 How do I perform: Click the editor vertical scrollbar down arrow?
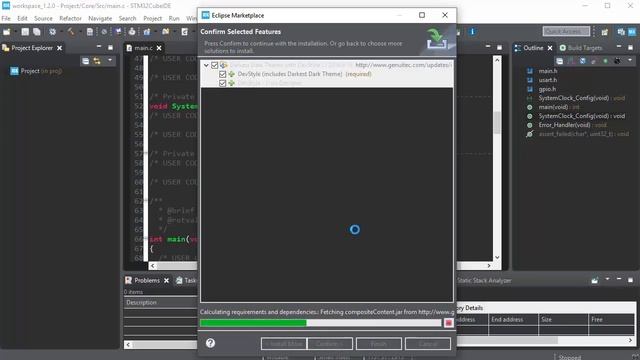coord(497,257)
